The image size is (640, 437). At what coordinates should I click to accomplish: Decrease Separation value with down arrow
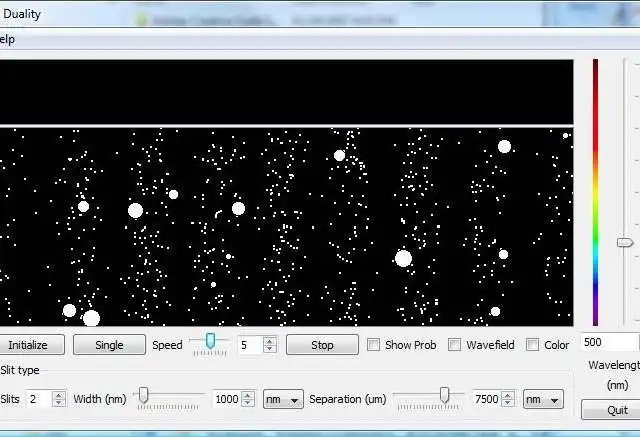(507, 403)
